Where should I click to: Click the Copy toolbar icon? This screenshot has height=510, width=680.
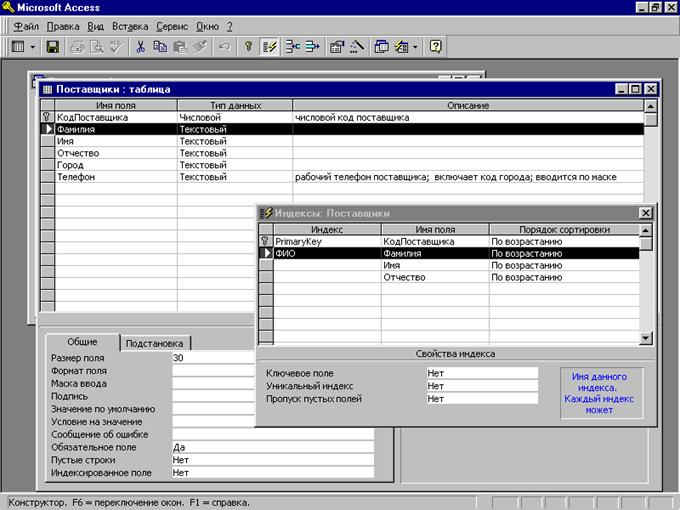coord(160,46)
